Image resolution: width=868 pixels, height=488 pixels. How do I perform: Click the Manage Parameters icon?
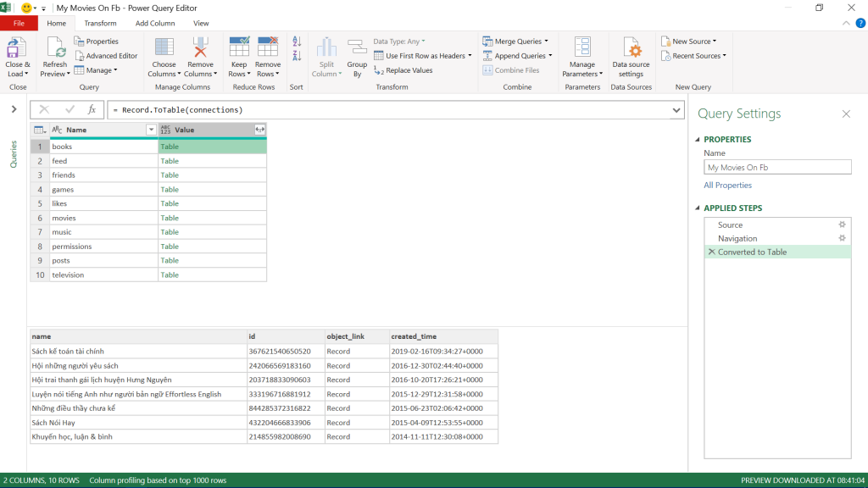tap(581, 48)
